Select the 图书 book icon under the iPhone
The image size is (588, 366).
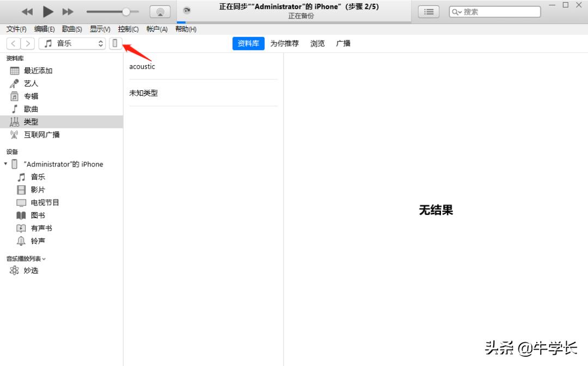[21, 215]
